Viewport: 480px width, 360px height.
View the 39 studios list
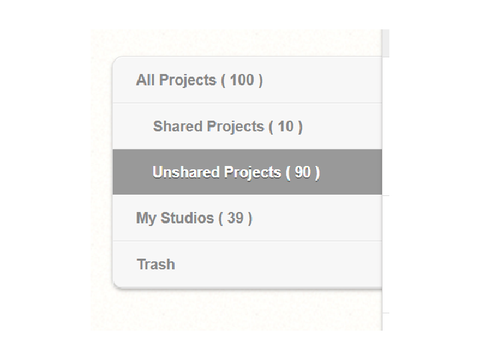247,218
